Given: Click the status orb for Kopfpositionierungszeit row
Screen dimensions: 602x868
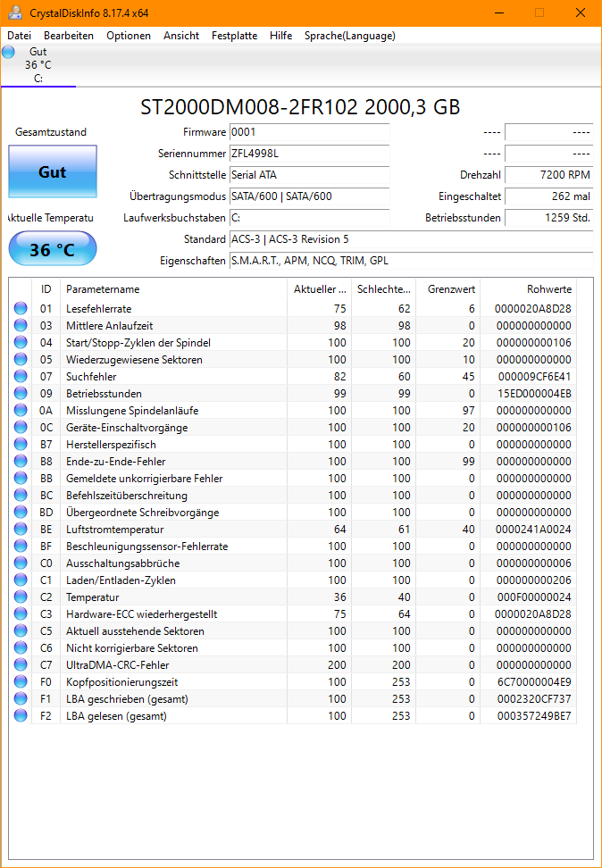Looking at the screenshot, I should pyautogui.click(x=21, y=682).
